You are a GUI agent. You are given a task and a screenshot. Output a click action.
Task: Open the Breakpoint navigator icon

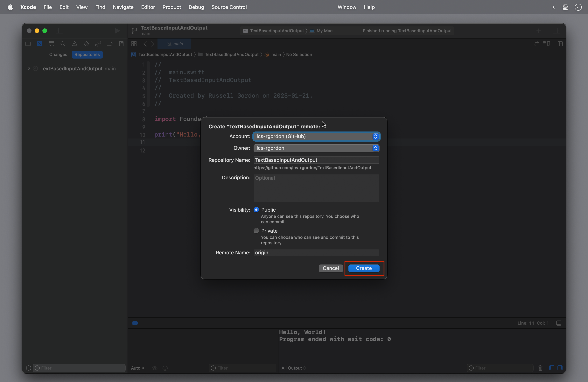[x=109, y=44]
